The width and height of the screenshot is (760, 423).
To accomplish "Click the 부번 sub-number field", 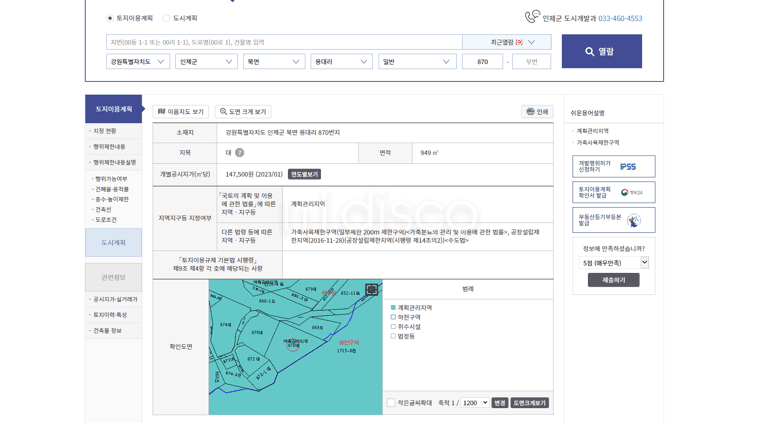I will (531, 62).
